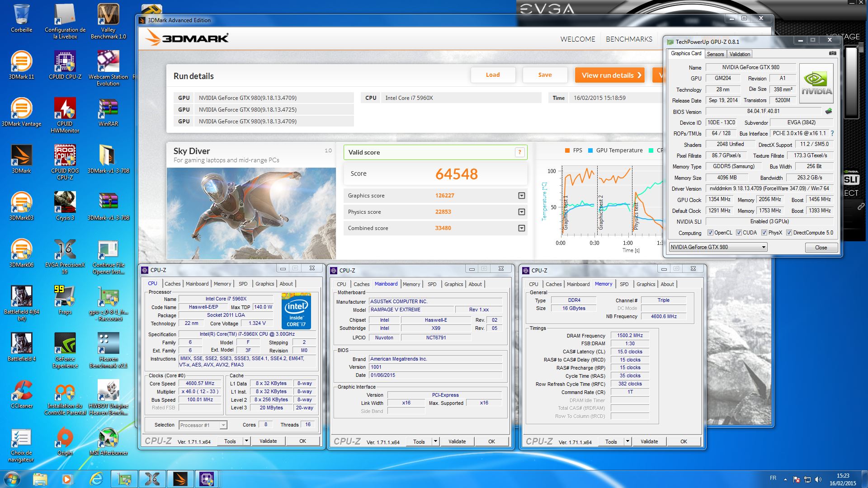Open Graphics tab in CPU-Z Memory window
The width and height of the screenshot is (868, 488).
point(646,284)
